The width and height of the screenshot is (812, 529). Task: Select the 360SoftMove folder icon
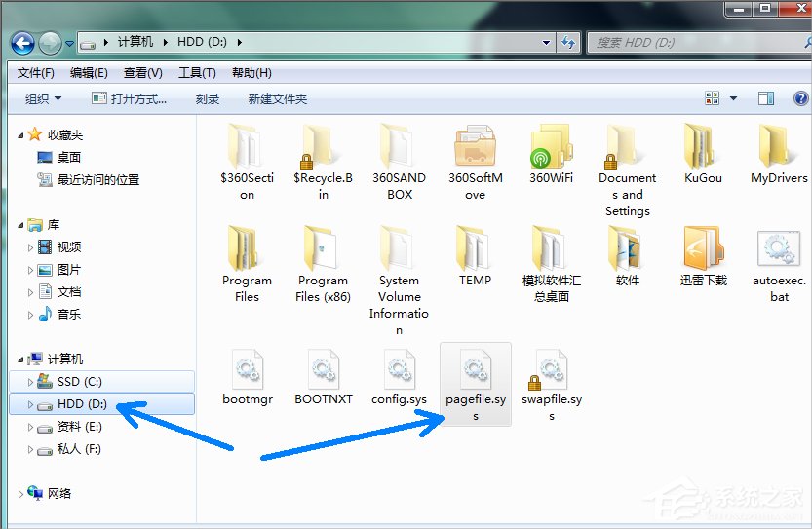[475, 147]
